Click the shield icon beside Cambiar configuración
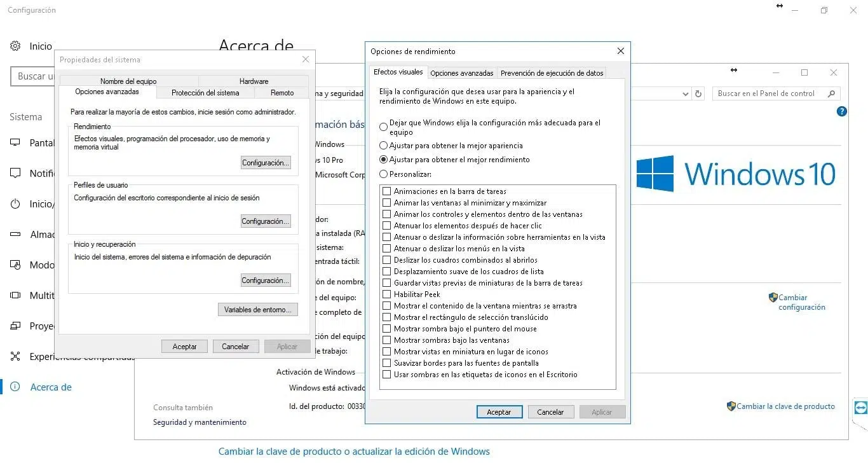The height and width of the screenshot is (463, 868). pos(773,297)
